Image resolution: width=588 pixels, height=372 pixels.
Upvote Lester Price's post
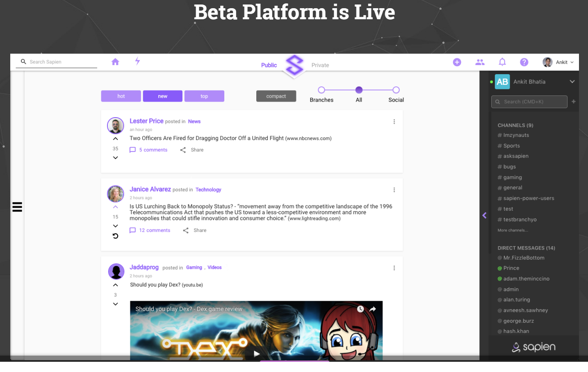tap(116, 138)
